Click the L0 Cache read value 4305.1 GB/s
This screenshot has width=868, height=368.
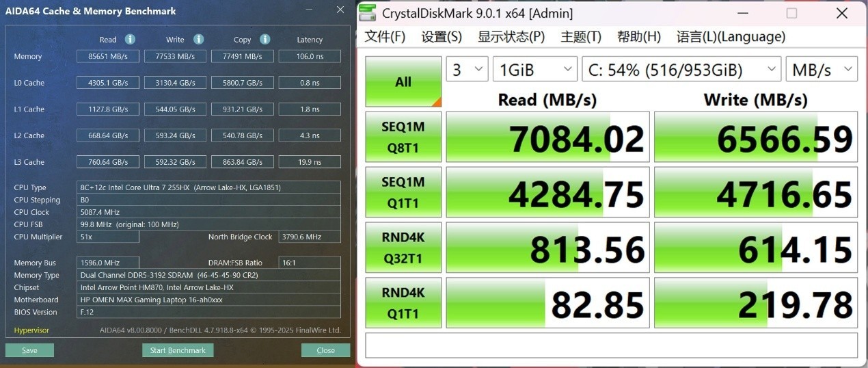(x=108, y=83)
